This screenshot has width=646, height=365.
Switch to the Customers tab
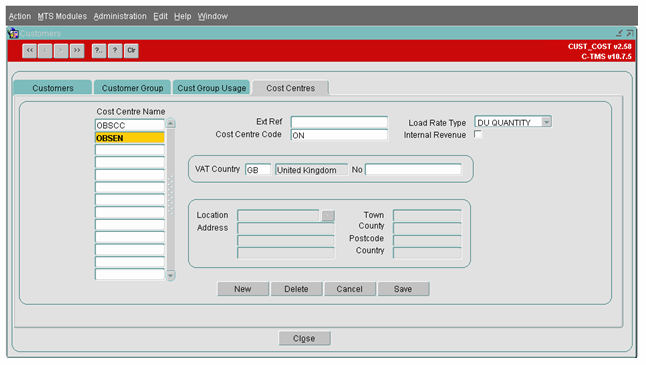click(x=53, y=88)
